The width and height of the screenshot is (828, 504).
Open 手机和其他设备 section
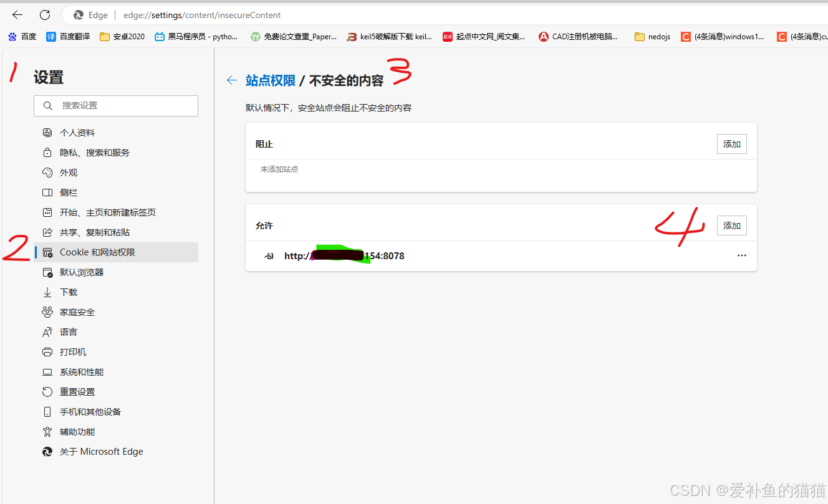116,412
